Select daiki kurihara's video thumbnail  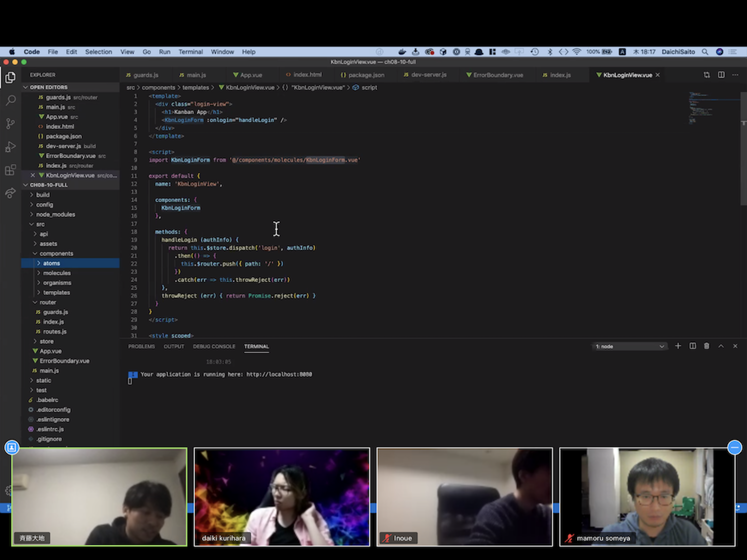pyautogui.click(x=282, y=497)
